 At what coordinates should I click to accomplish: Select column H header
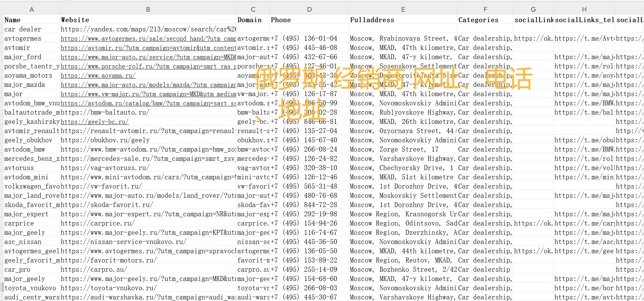pyautogui.click(x=584, y=10)
